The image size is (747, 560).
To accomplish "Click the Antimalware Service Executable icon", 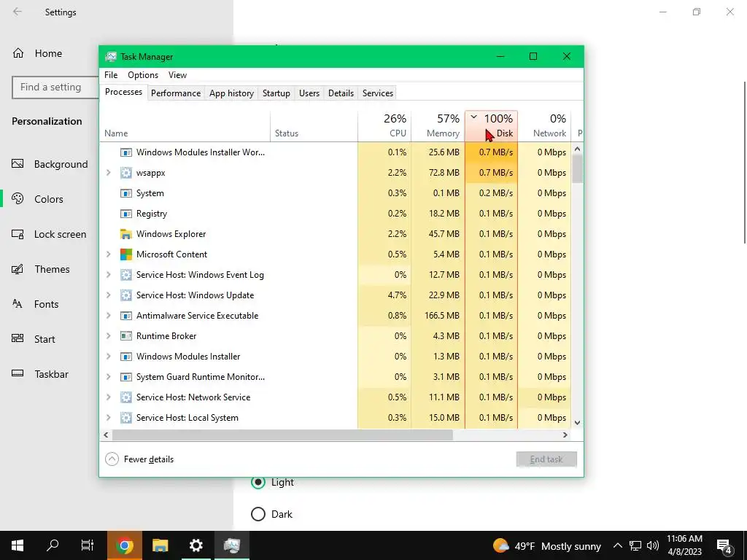I will click(125, 316).
